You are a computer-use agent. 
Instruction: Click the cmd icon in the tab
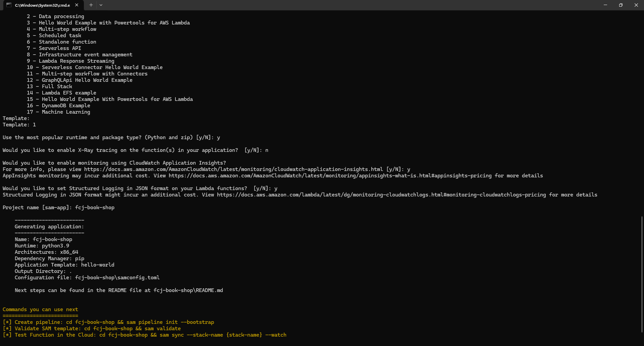9,5
